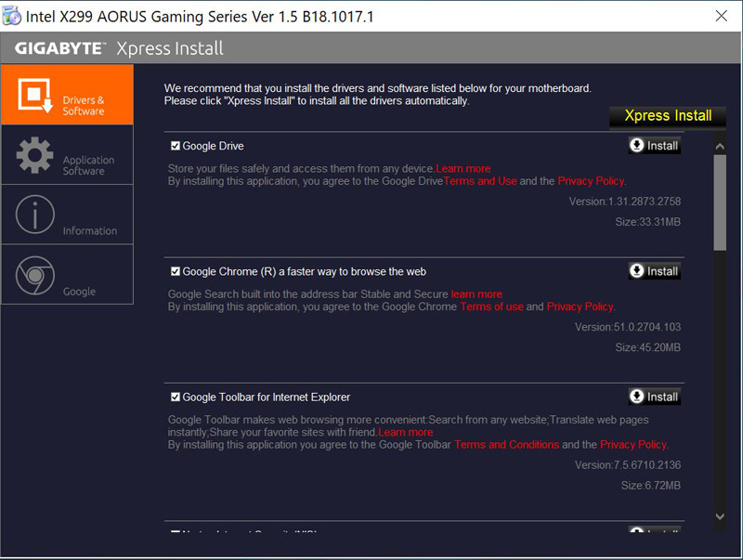Click the Size:6.72MB text

pos(651,485)
